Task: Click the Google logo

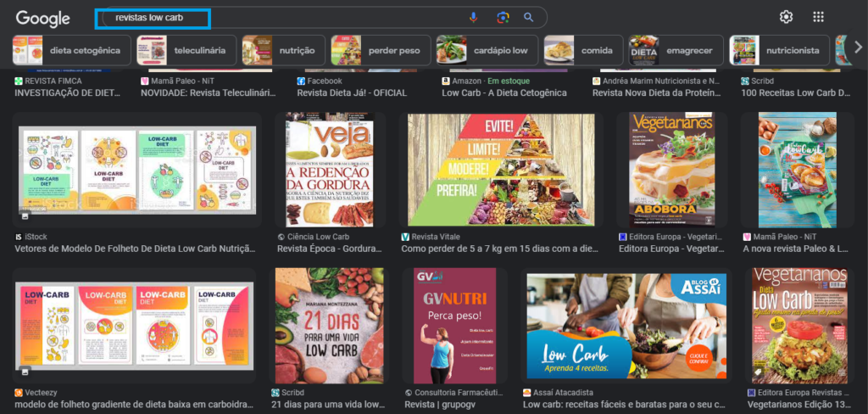Action: pos(43,19)
